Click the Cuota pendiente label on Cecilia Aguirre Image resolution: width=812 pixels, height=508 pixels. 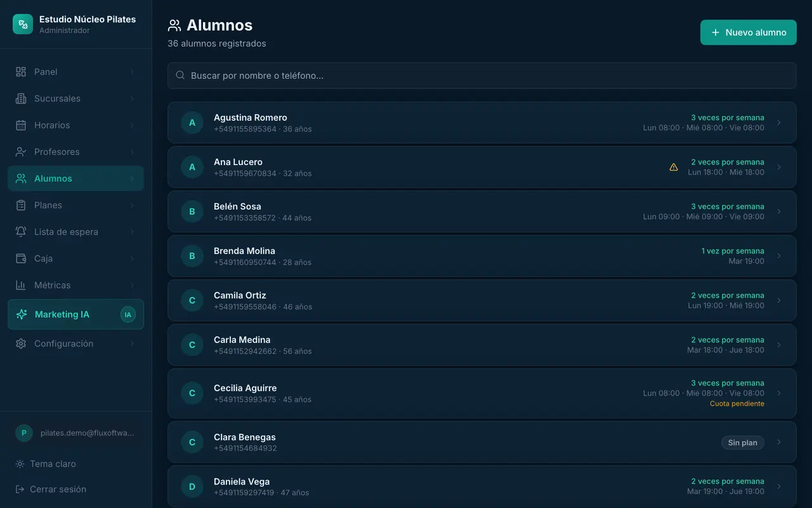[x=737, y=404]
